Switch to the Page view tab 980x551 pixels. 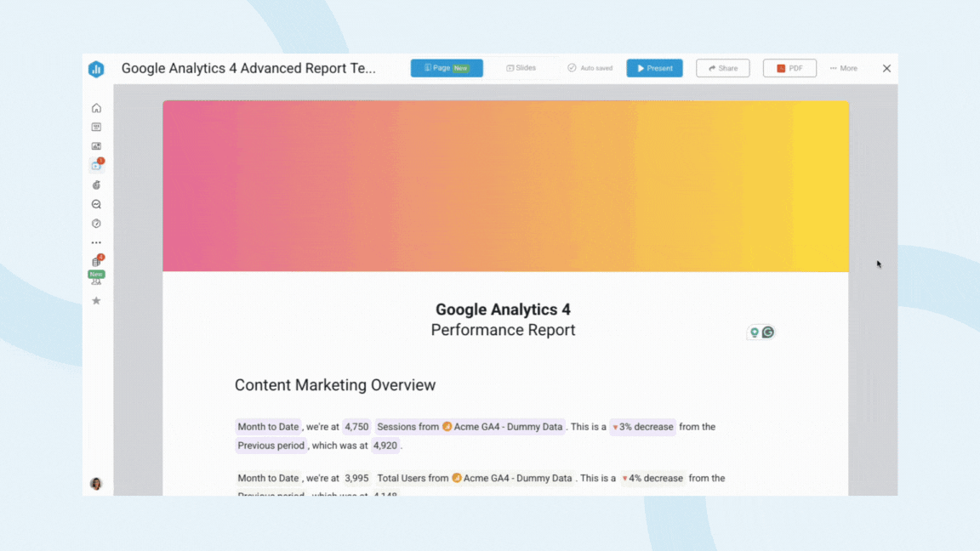coord(447,68)
